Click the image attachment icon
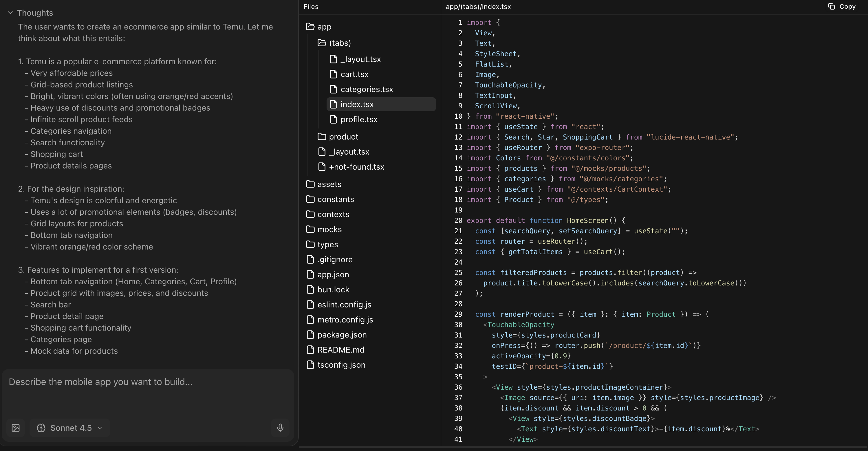The image size is (868, 451). (x=16, y=428)
